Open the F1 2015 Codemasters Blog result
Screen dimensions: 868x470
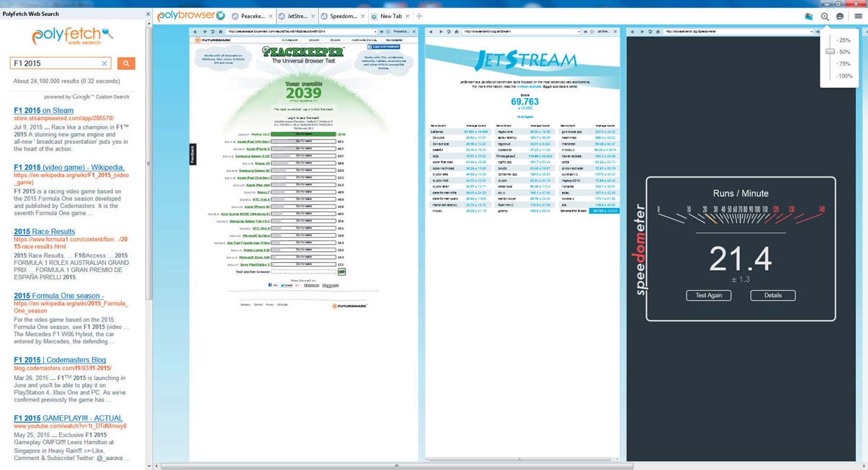(x=60, y=360)
